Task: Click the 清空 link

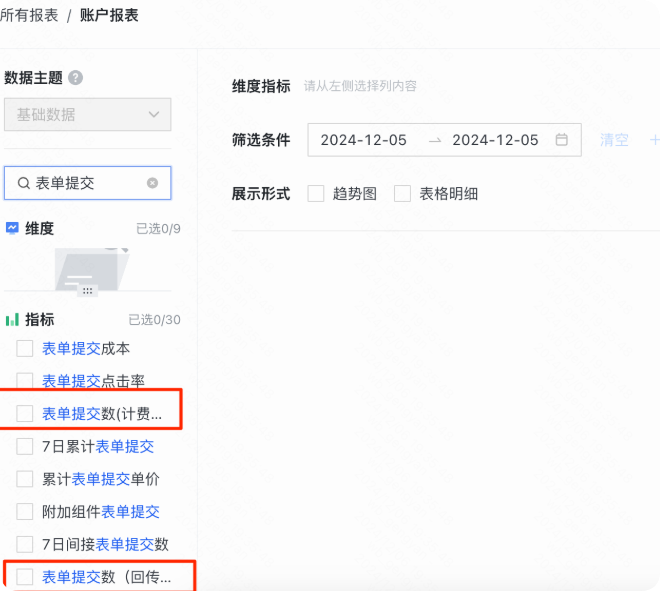Action: coord(614,140)
